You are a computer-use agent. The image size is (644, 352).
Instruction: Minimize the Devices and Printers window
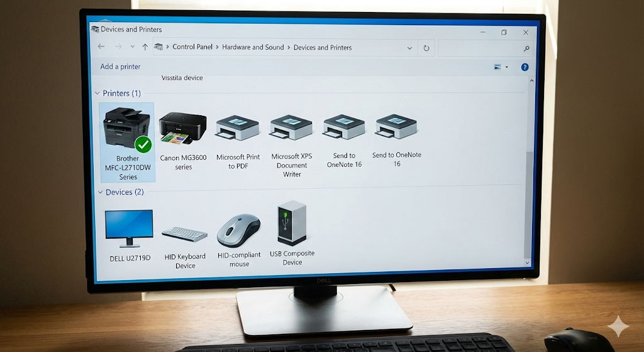click(x=482, y=32)
